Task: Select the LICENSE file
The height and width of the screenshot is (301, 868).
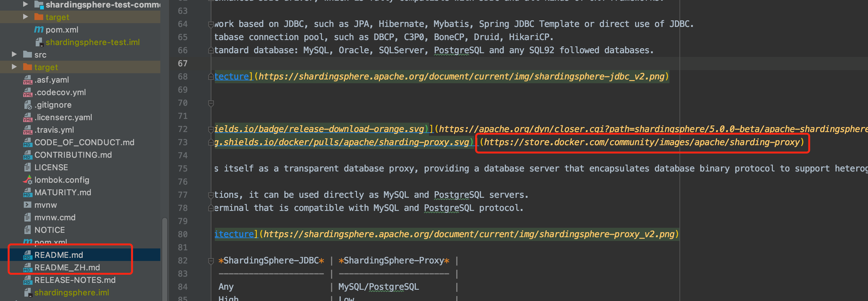Action: (51, 167)
